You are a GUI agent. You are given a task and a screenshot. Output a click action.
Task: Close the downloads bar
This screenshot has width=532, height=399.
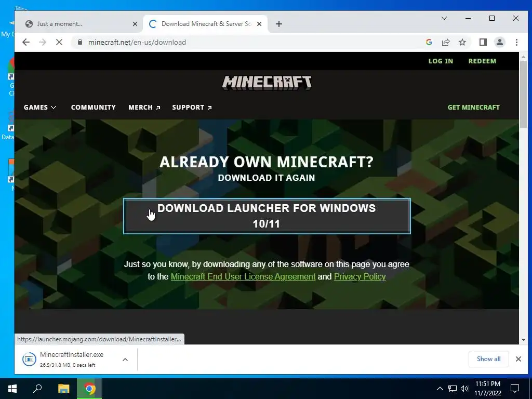point(518,359)
